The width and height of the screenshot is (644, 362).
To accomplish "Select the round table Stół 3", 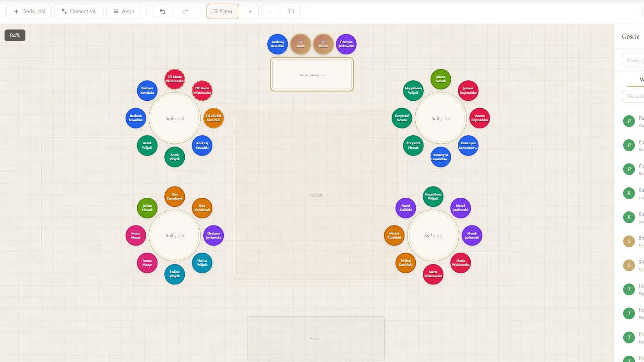I will tap(175, 235).
